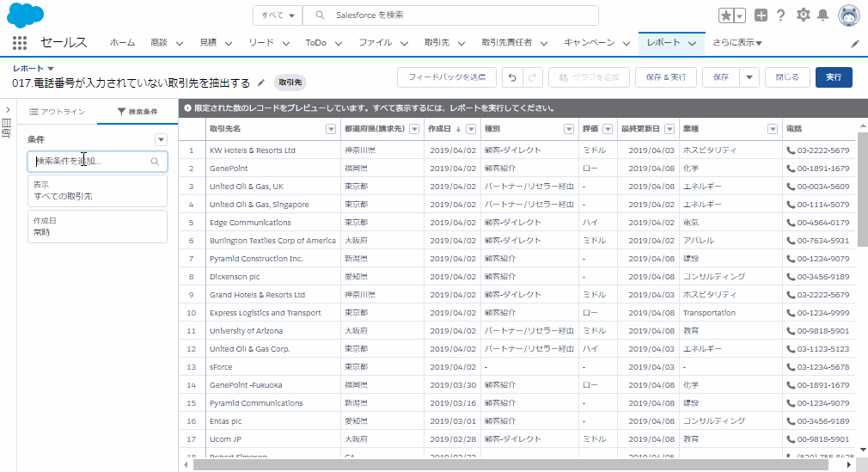Open the キャンペーン tab
This screenshot has height=472, width=868.
tap(589, 43)
